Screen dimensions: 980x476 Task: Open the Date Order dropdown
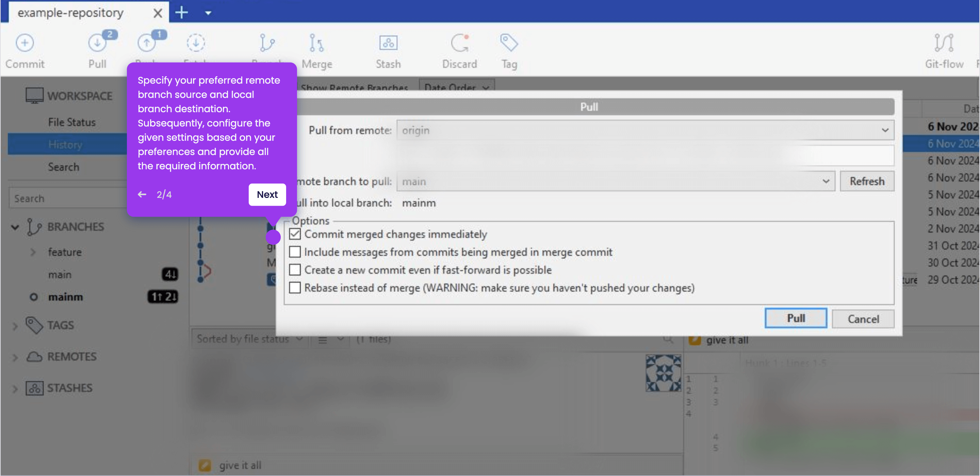(457, 87)
